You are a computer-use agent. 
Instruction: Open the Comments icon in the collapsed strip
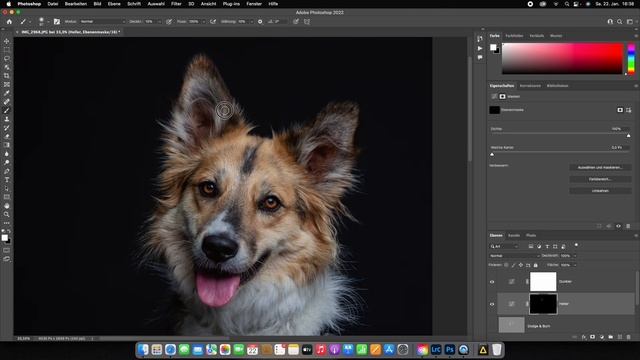[480, 58]
